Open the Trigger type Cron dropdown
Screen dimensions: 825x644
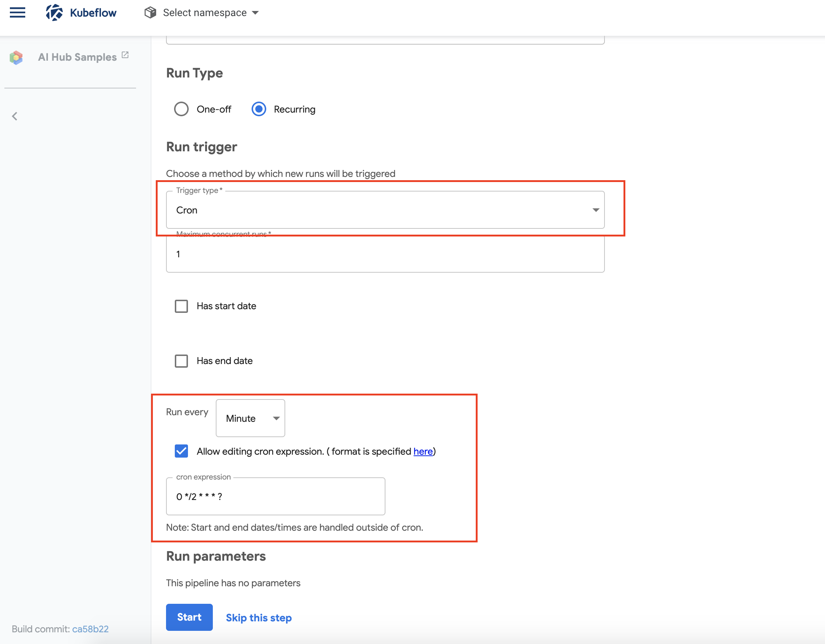point(385,210)
